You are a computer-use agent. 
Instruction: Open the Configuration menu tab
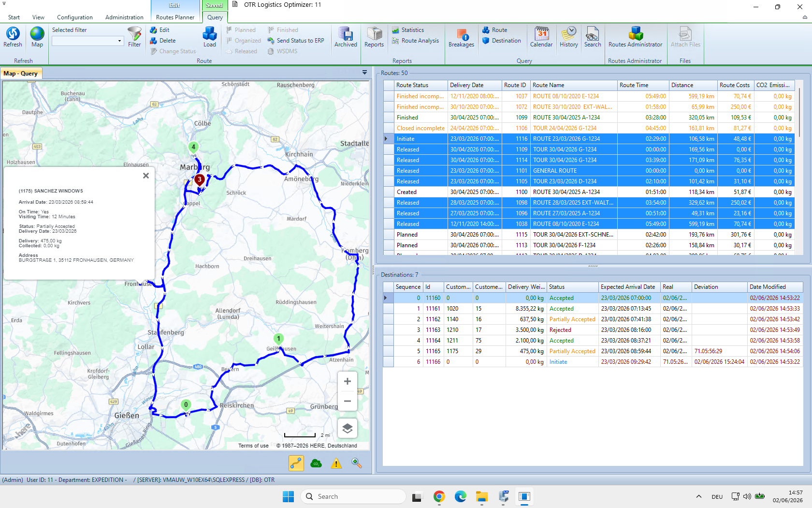click(75, 17)
